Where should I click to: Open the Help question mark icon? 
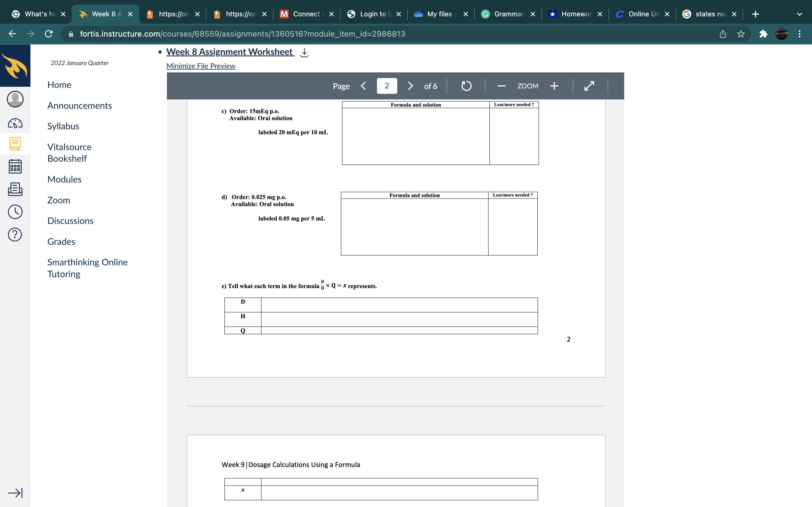tap(15, 235)
